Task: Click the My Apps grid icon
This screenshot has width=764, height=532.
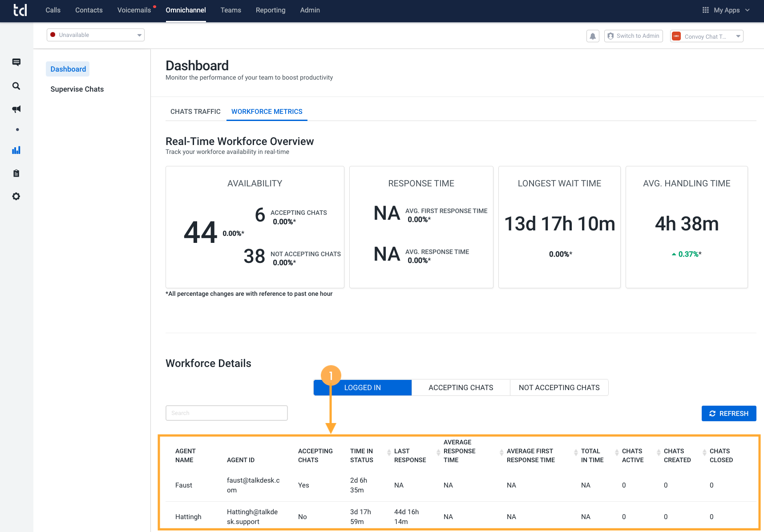Action: point(706,10)
